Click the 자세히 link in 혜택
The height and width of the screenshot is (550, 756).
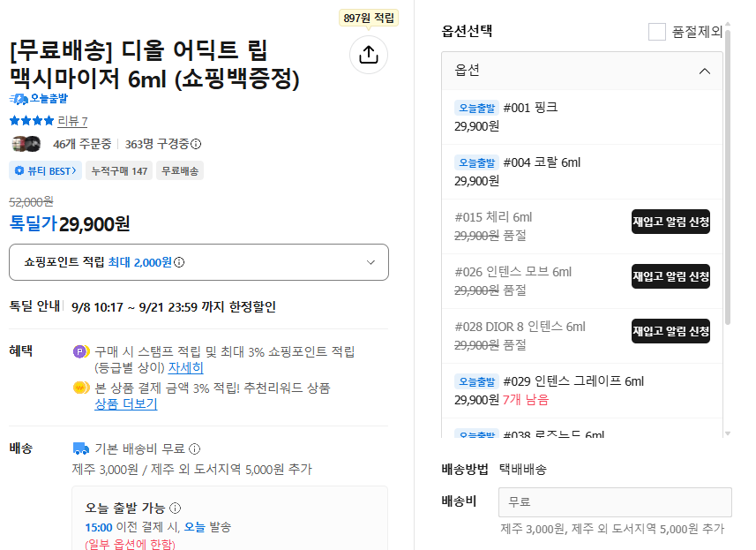tap(185, 367)
